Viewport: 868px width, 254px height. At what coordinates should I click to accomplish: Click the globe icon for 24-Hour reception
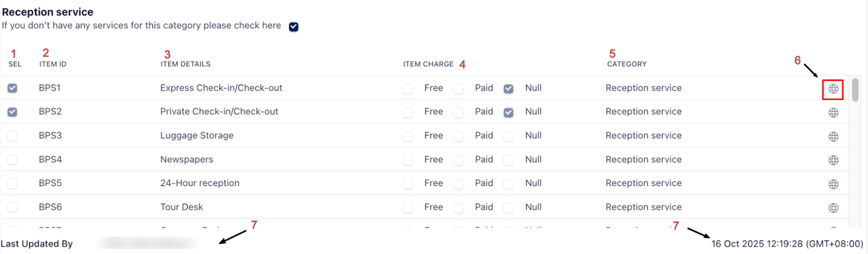coord(833,185)
